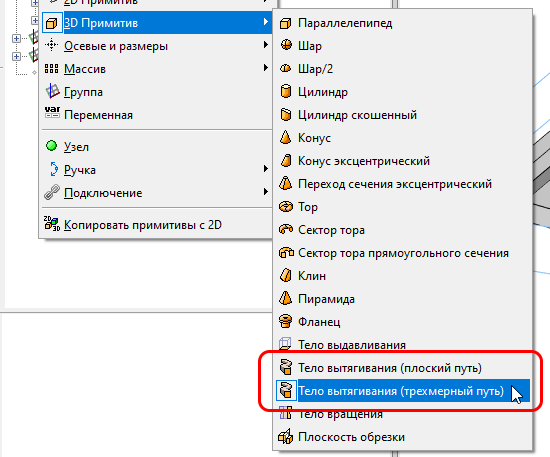Select Сектор тора прямоугольного сечения entry
The image size is (550, 457).
[403, 253]
